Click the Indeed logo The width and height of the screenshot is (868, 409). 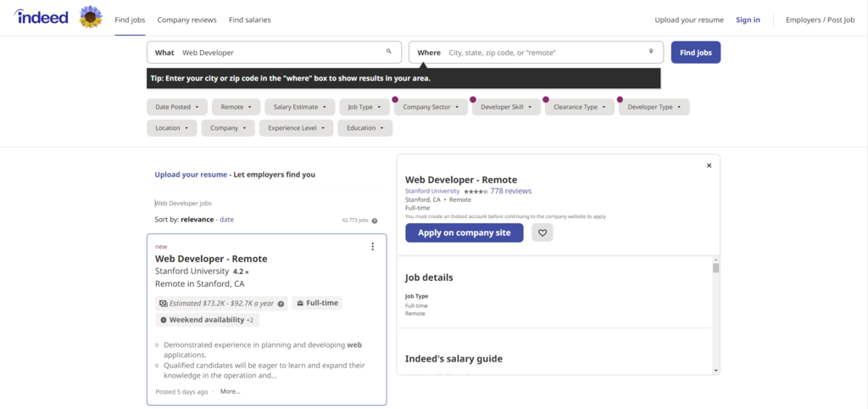42,17
